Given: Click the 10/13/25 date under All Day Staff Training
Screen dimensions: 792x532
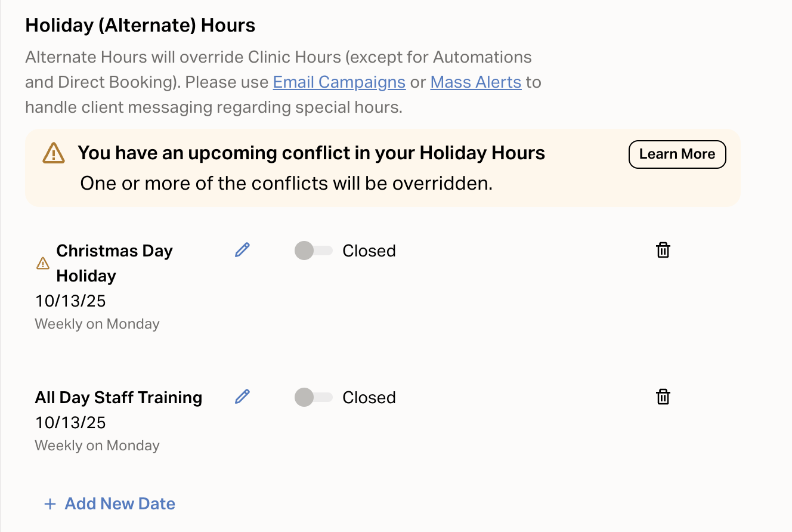Looking at the screenshot, I should pos(70,422).
